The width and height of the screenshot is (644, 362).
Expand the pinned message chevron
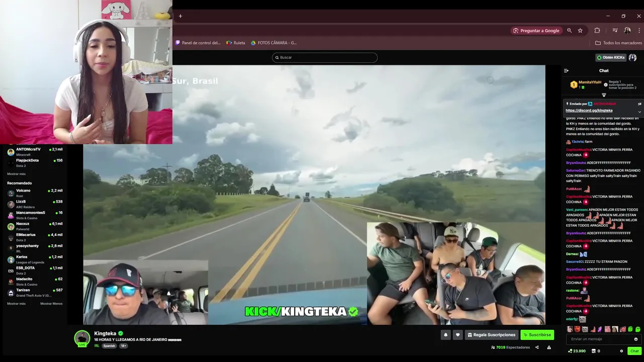[x=639, y=112]
